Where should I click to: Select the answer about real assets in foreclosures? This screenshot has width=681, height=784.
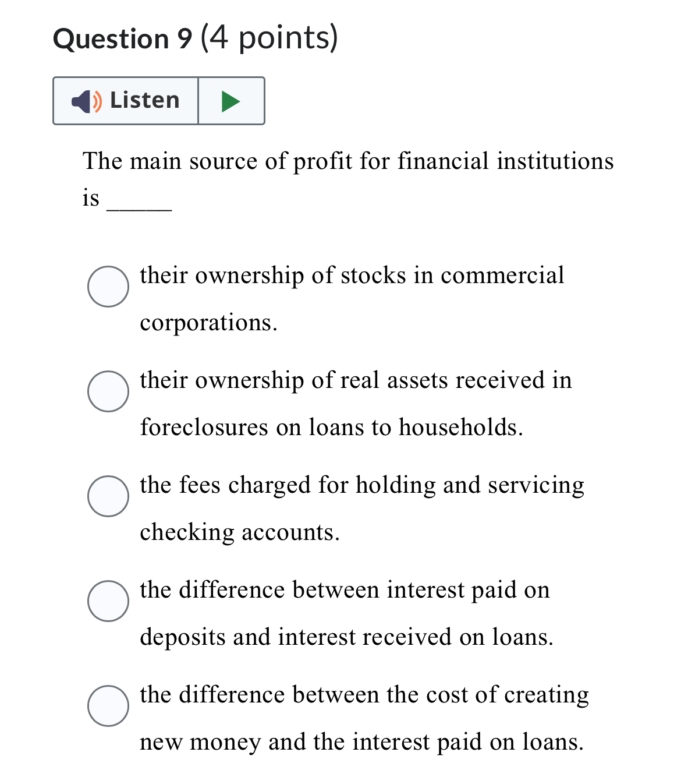tap(108, 391)
